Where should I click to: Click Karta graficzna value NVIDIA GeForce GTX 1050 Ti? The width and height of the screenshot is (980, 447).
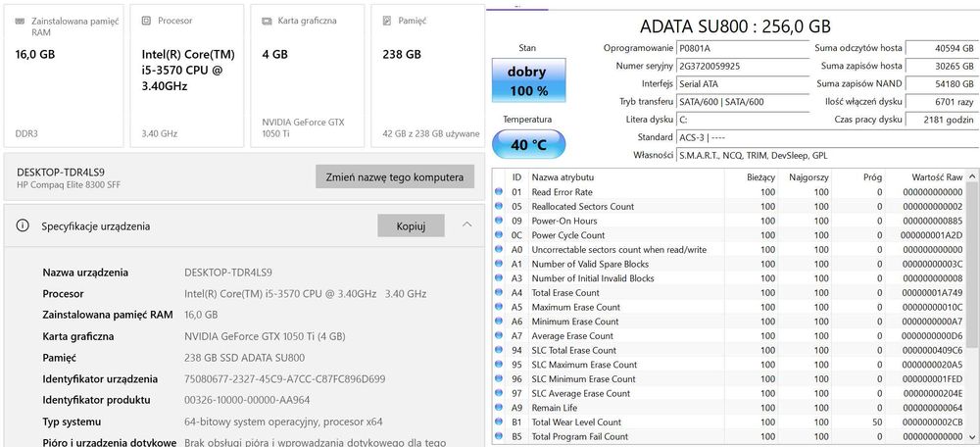tap(265, 336)
